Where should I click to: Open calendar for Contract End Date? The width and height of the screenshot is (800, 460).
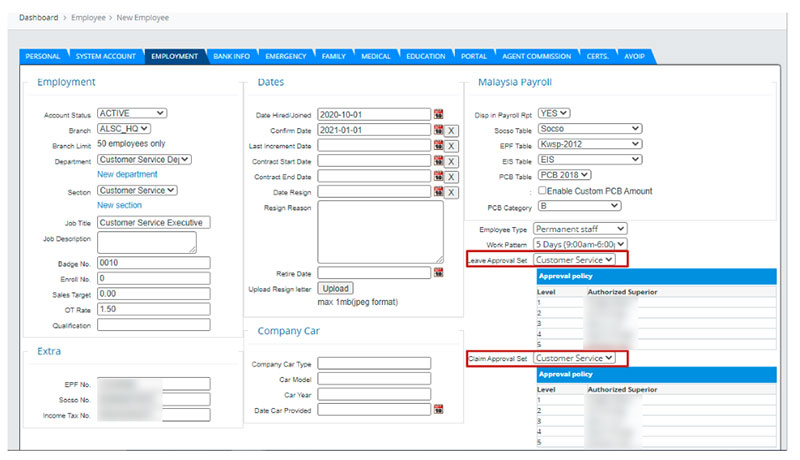(x=438, y=176)
